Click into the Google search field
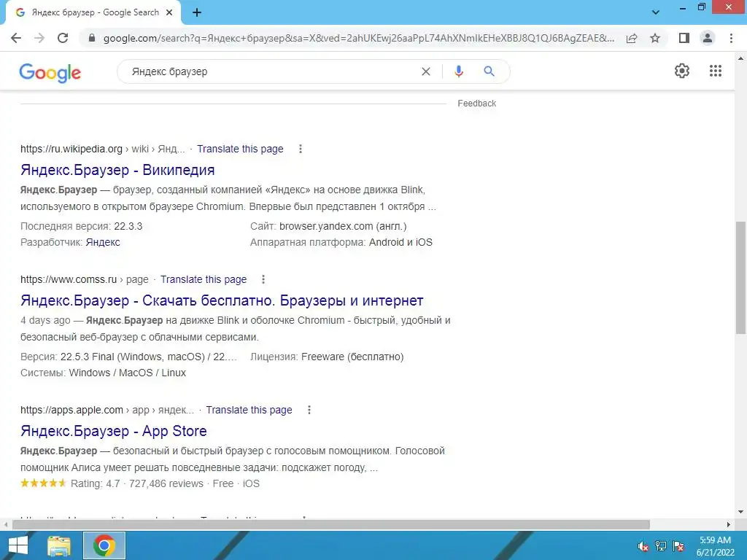Image resolution: width=747 pixels, height=560 pixels. pyautogui.click(x=271, y=71)
